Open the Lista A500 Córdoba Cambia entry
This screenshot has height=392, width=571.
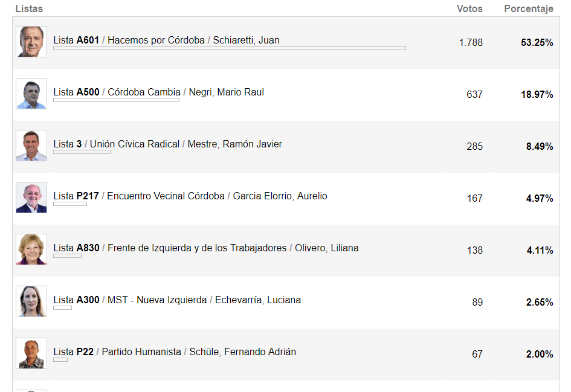point(159,92)
